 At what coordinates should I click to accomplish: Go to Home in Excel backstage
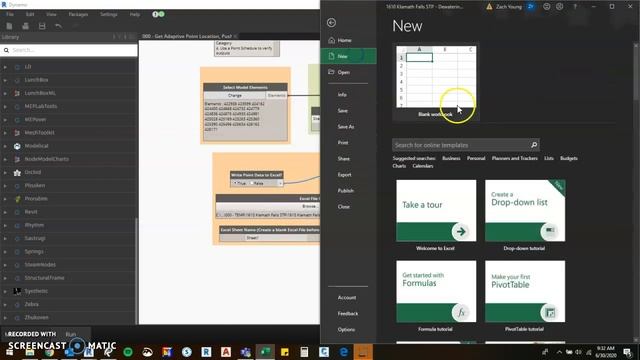(x=349, y=40)
